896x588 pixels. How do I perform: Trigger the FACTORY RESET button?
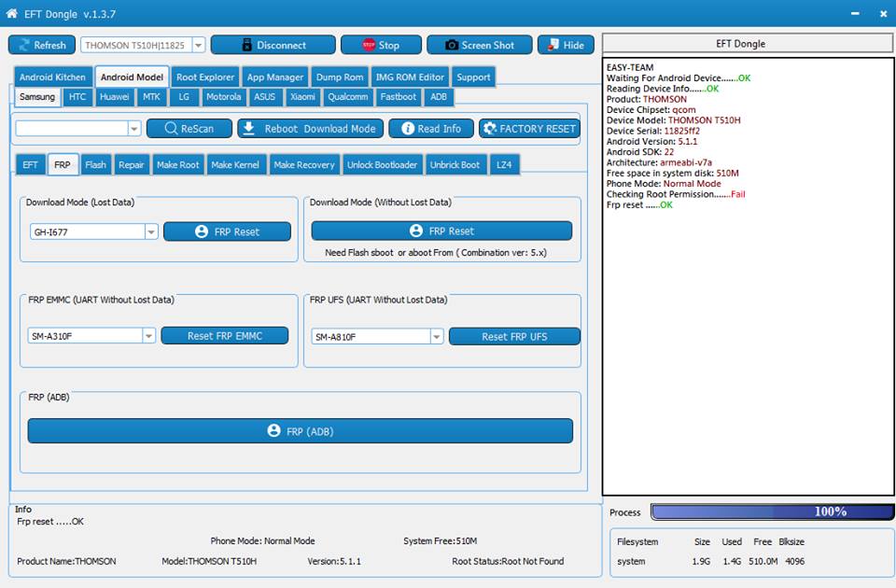530,129
